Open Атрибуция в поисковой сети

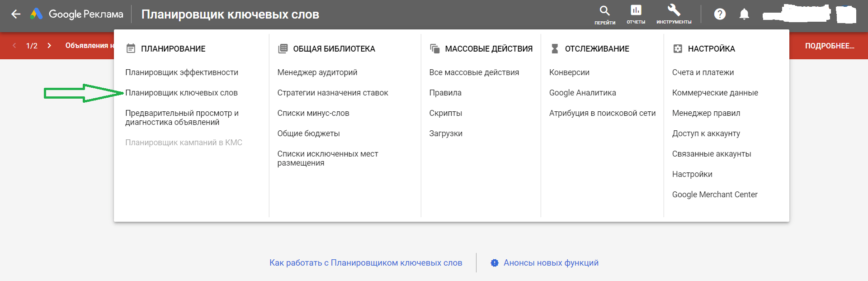[x=602, y=113]
